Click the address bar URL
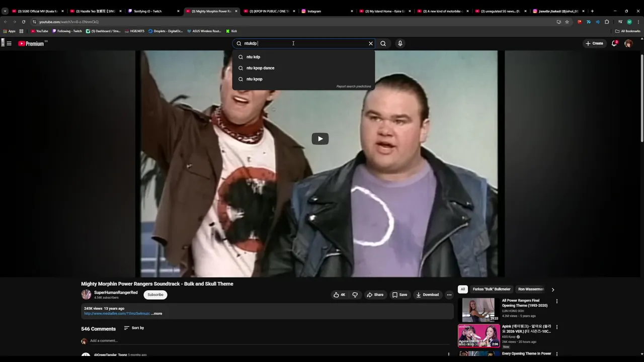 point(69,22)
